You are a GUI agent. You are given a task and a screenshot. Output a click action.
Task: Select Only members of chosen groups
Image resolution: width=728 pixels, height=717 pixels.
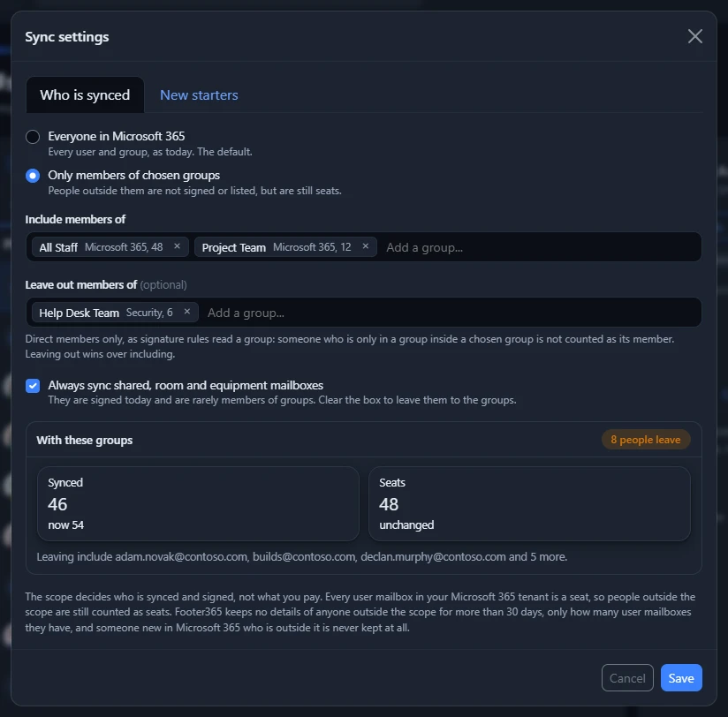tap(33, 176)
